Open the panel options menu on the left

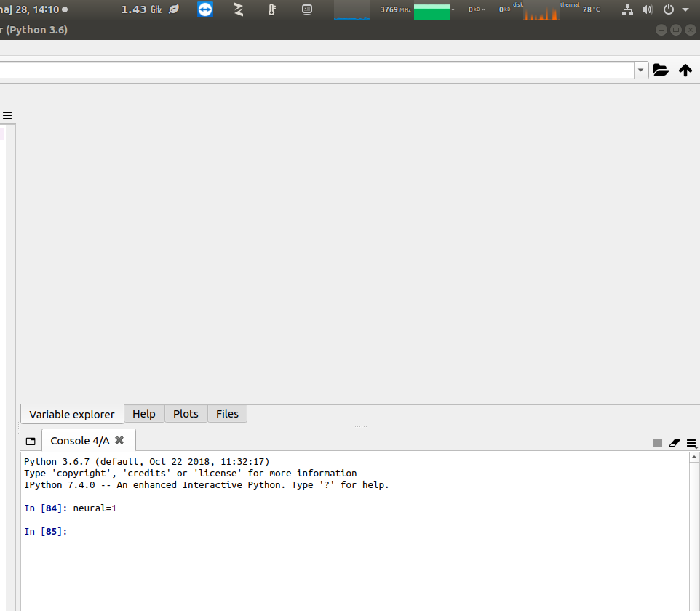point(7,116)
